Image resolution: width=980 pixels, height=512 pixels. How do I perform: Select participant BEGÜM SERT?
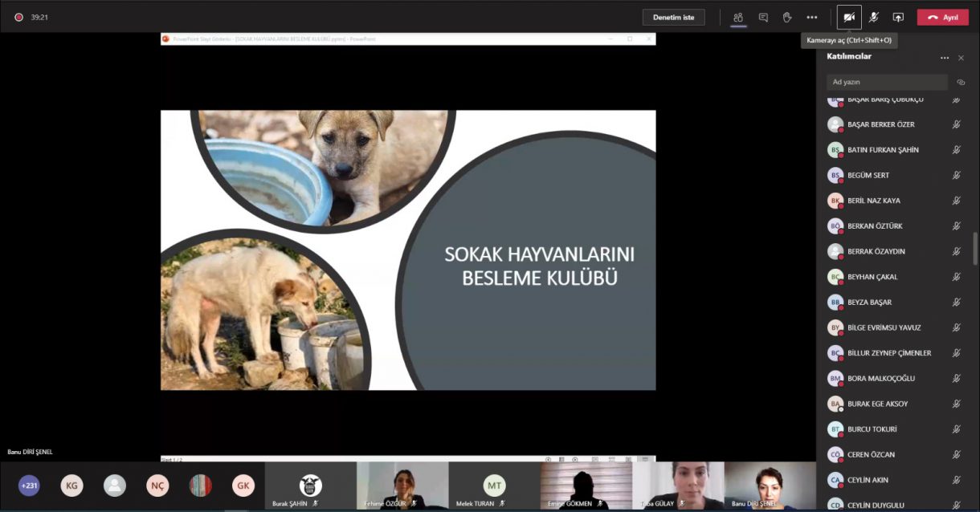[895, 175]
